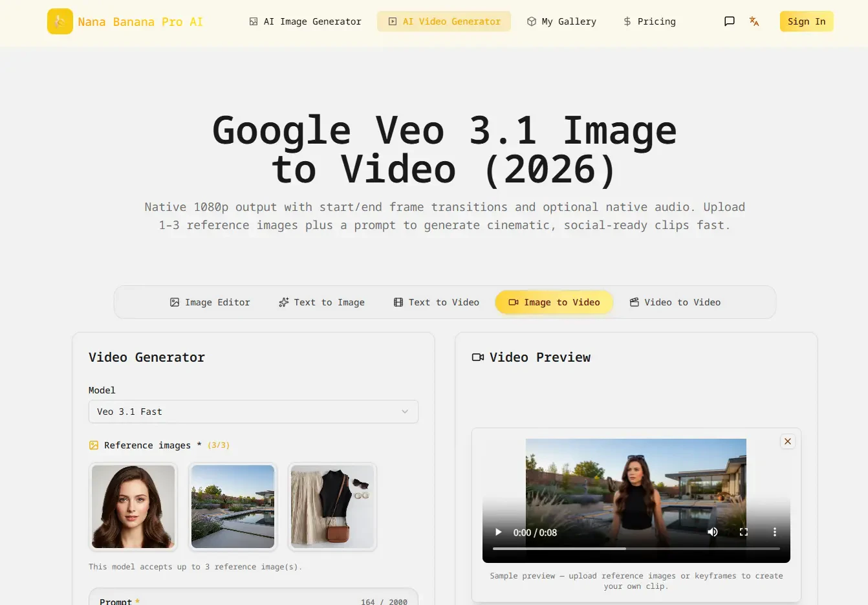Click the Nana Banana logo icon
The height and width of the screenshot is (605, 868).
tap(60, 21)
